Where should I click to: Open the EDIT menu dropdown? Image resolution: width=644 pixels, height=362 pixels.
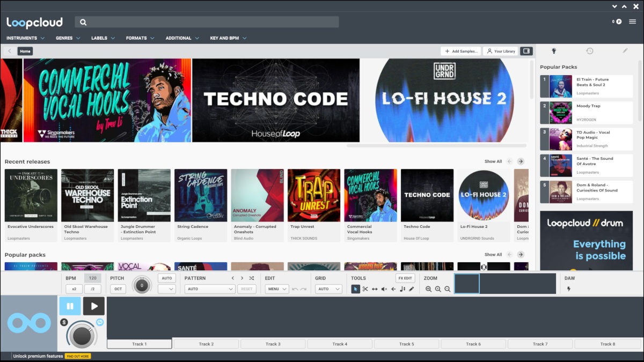click(x=276, y=289)
